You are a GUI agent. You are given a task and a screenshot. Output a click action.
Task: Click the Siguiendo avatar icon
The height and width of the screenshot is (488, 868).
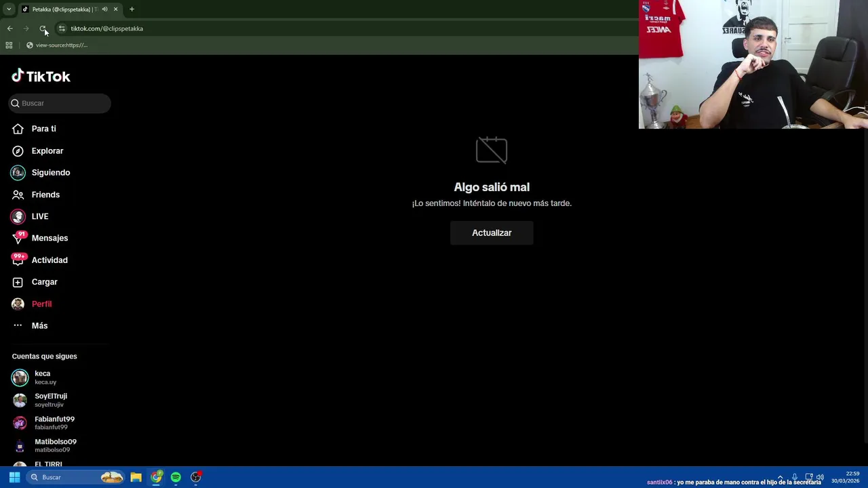point(18,172)
